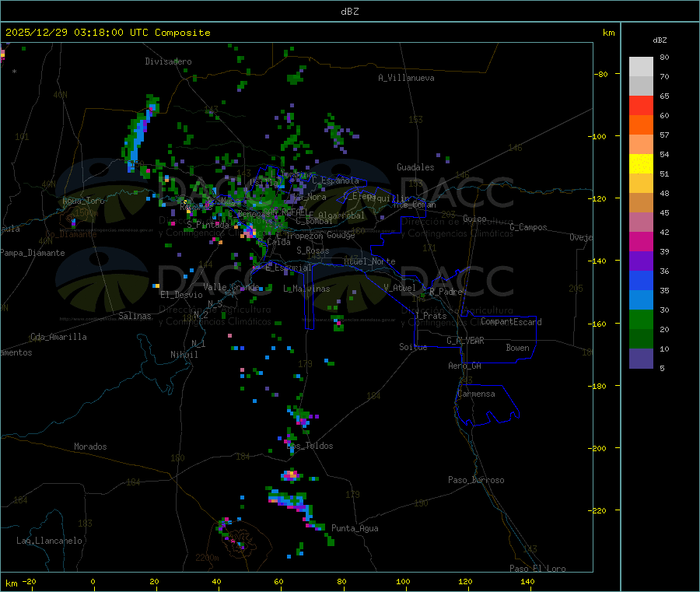Image resolution: width=700 pixels, height=592 pixels.
Task: Click the 100 tick on the bottom axis
Action: coord(403,581)
